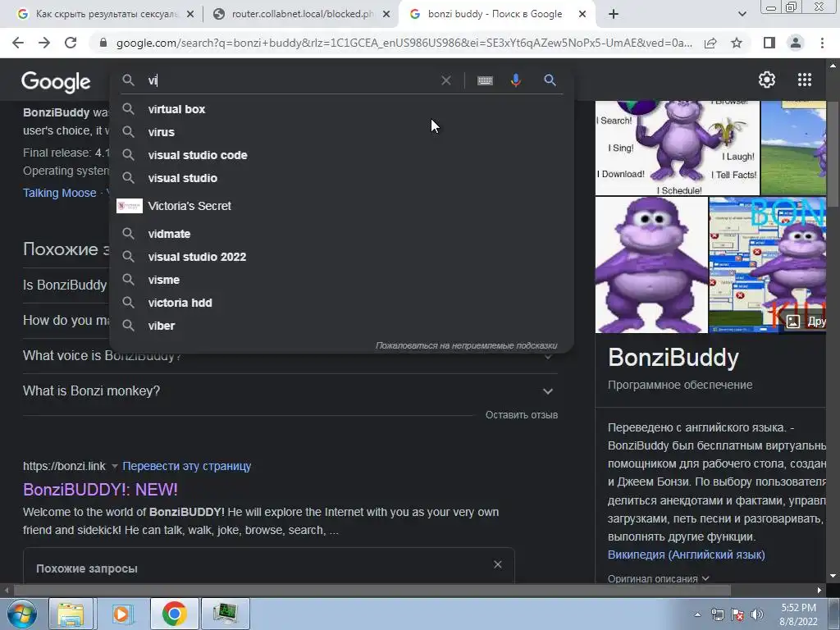Close the bonzi buddy tab
Viewport: 840px width, 630px height.
582,15
